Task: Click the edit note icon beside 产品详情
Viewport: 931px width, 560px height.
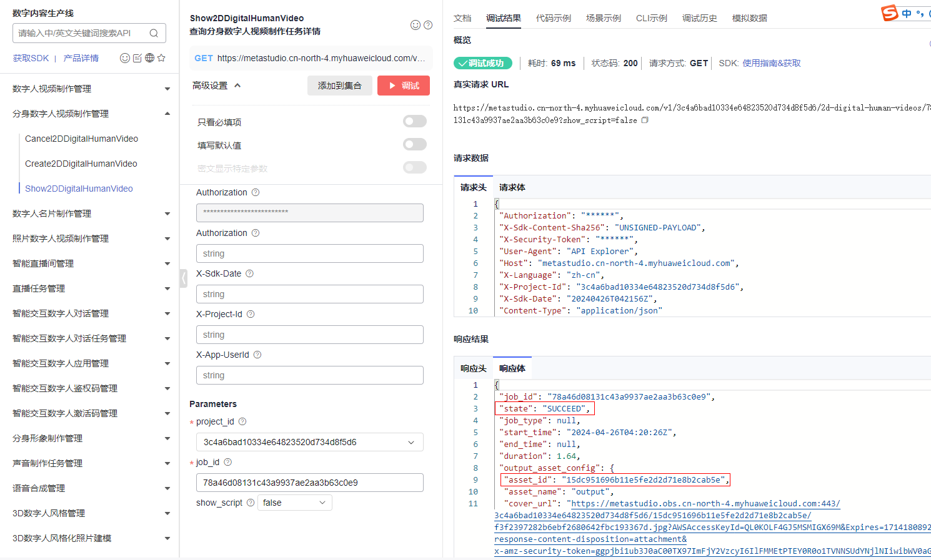Action: 137,58
